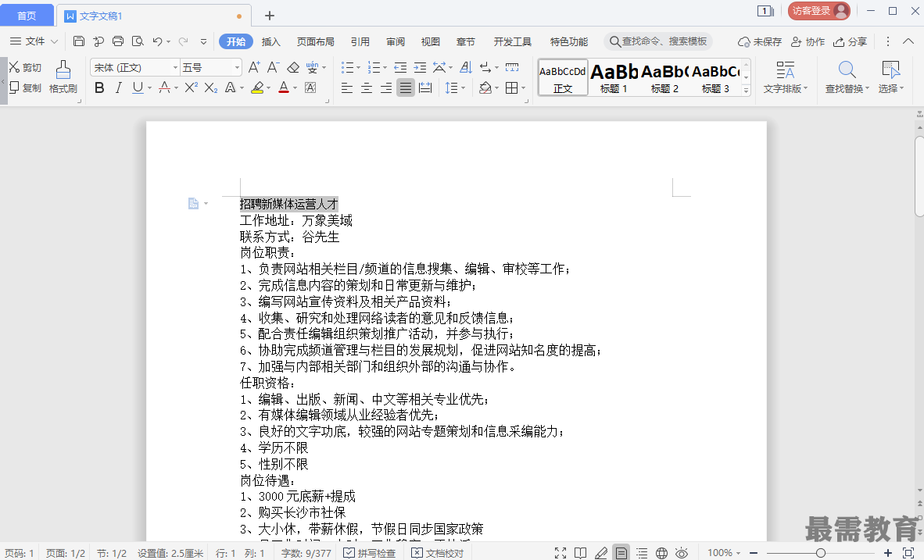Screen dimensions: 924x560
Task: Open numbered list dropdown
Action: pos(384,67)
